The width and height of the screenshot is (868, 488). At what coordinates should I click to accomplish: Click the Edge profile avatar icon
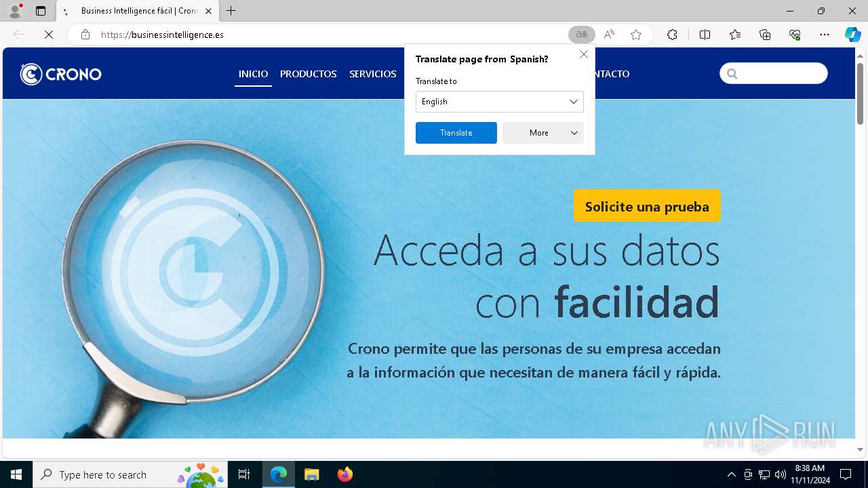tap(15, 11)
